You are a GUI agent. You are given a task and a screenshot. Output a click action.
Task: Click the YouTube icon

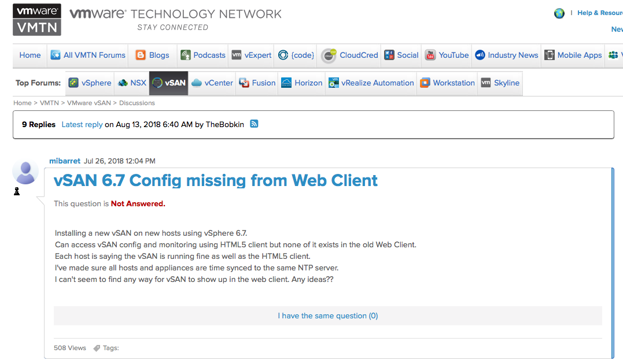(x=430, y=55)
